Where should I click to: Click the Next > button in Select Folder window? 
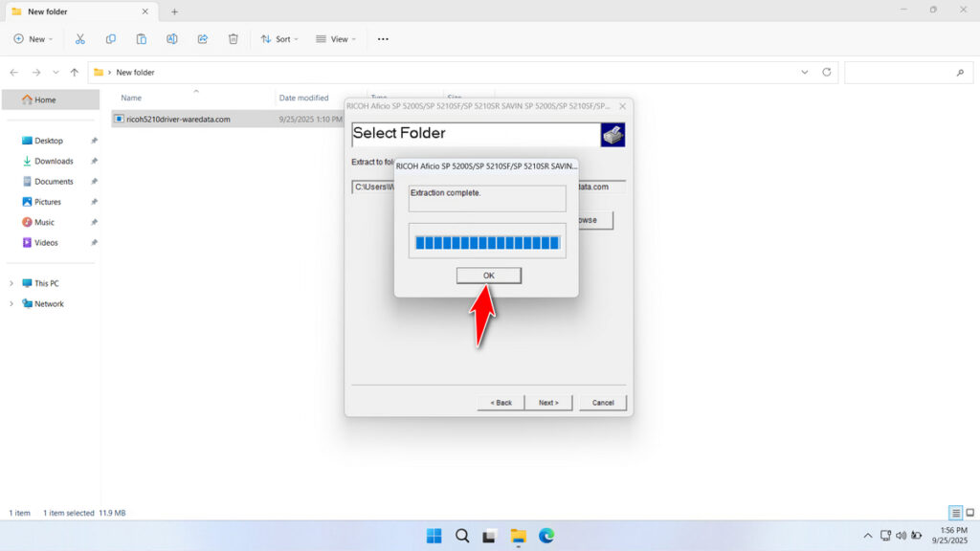point(548,403)
